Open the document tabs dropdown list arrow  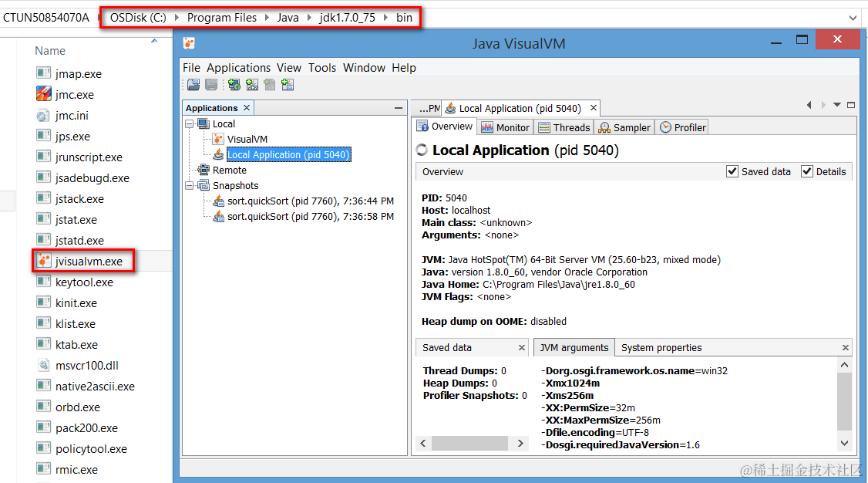coord(837,105)
